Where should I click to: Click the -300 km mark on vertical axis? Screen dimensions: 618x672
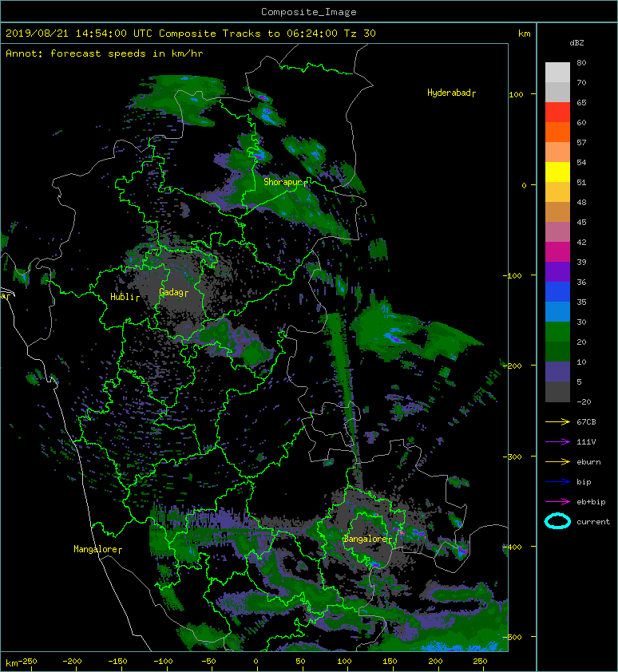click(512, 457)
